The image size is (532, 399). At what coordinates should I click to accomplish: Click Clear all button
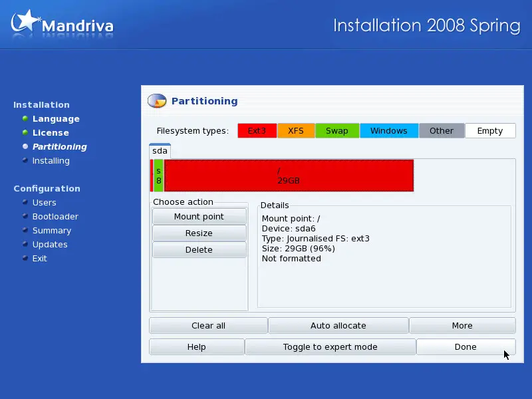point(208,326)
